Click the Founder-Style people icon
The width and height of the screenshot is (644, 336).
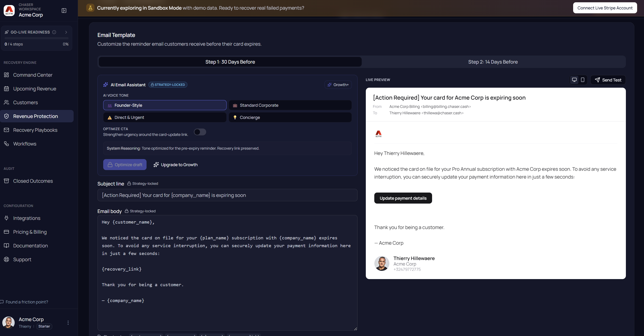[109, 105]
